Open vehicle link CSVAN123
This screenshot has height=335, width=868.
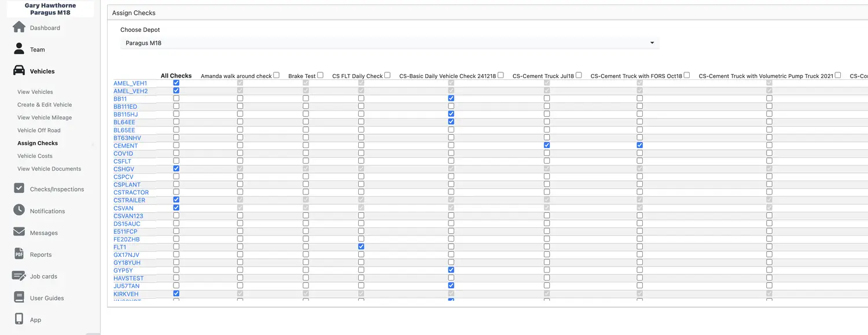128,216
